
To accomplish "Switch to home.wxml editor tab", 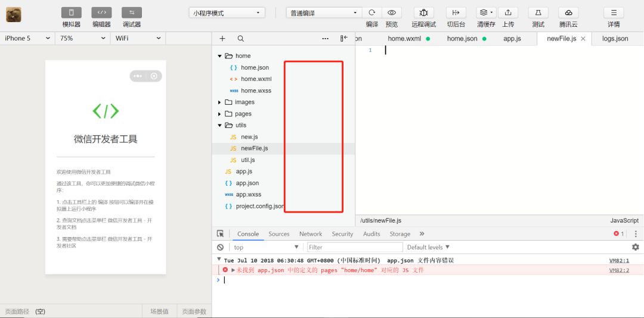I will click(x=404, y=39).
